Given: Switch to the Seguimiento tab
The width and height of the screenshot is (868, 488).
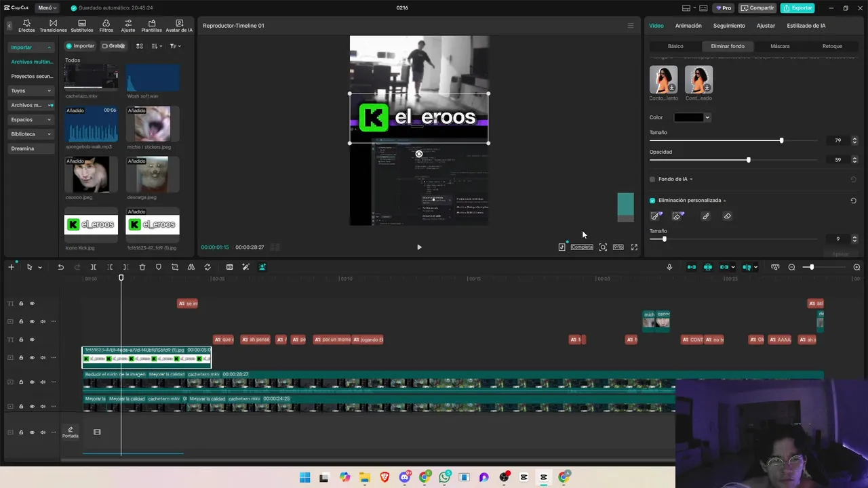Looking at the screenshot, I should coord(729,26).
